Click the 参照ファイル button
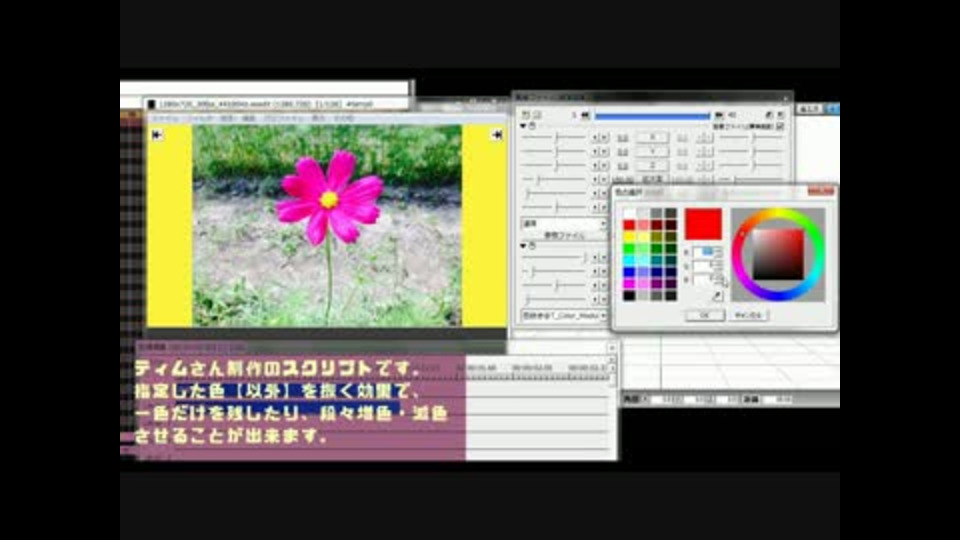This screenshot has height=540, width=960. point(564,235)
